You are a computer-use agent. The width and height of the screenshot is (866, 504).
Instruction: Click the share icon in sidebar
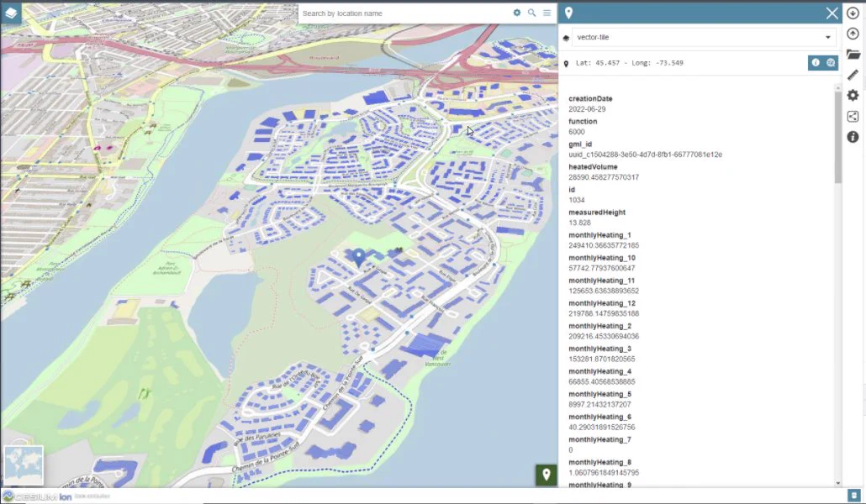(x=853, y=116)
